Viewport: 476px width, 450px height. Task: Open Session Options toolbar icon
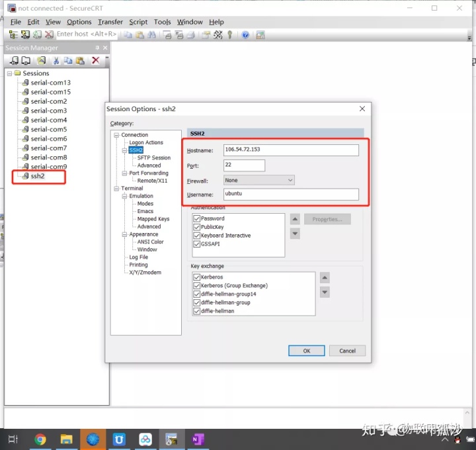pos(206,35)
